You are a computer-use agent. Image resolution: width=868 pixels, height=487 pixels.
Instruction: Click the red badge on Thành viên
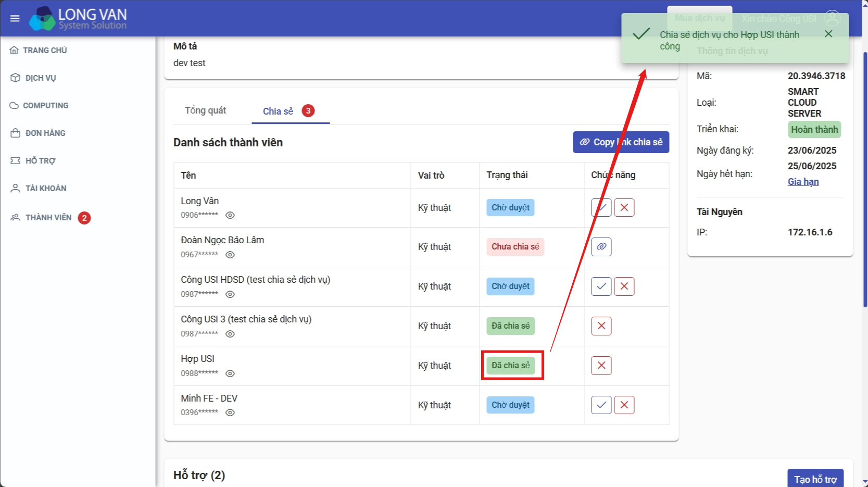click(x=84, y=218)
